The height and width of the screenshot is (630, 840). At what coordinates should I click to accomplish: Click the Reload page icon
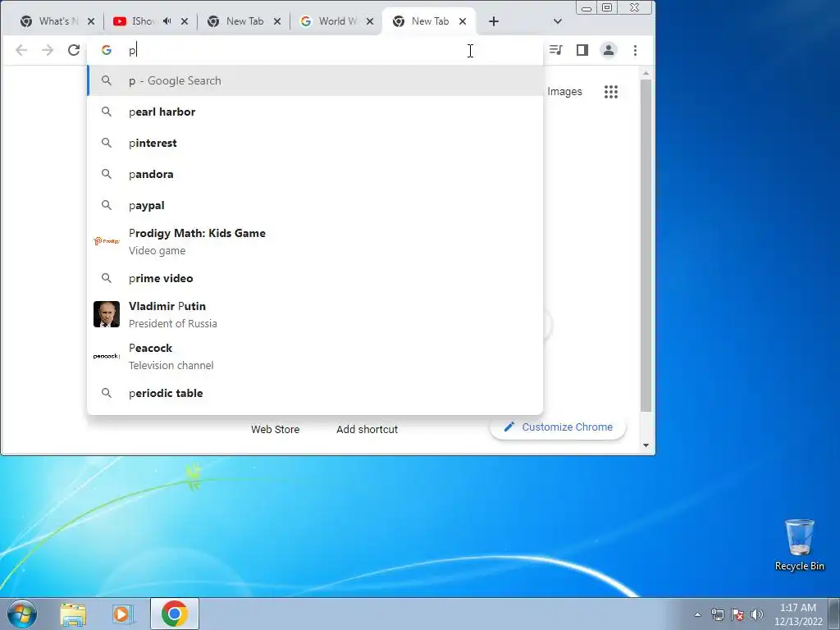click(74, 50)
